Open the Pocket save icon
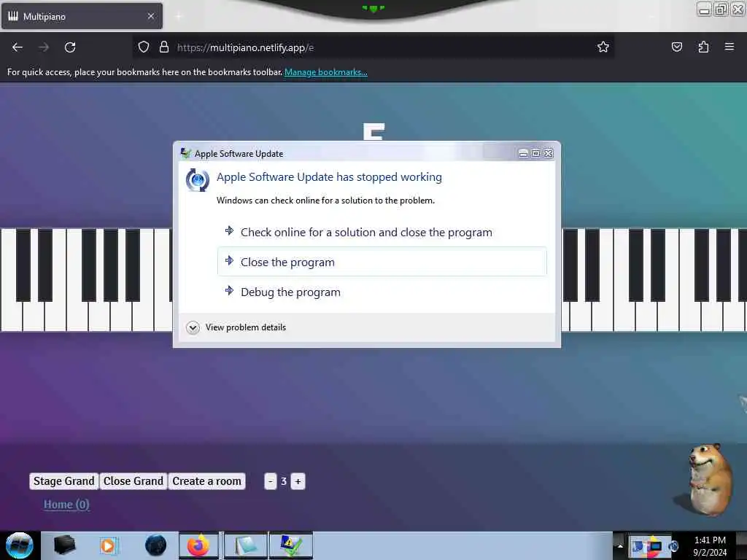The image size is (747, 560). (676, 47)
